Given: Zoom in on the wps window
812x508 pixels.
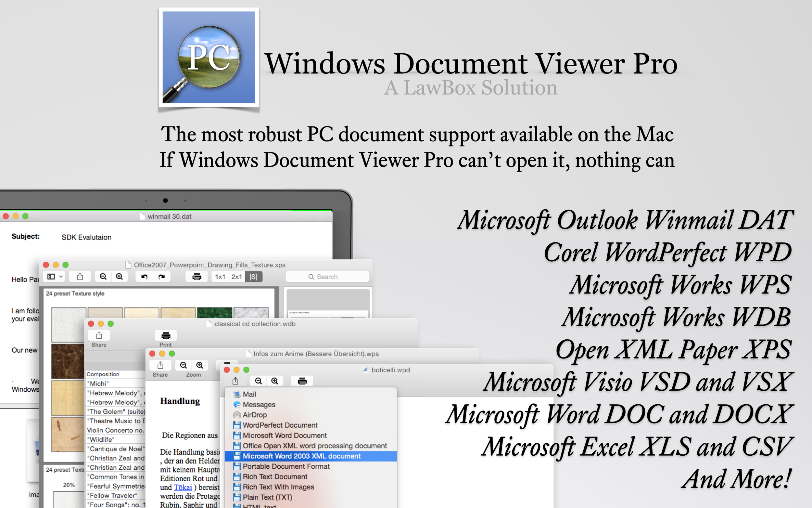Looking at the screenshot, I should [200, 365].
